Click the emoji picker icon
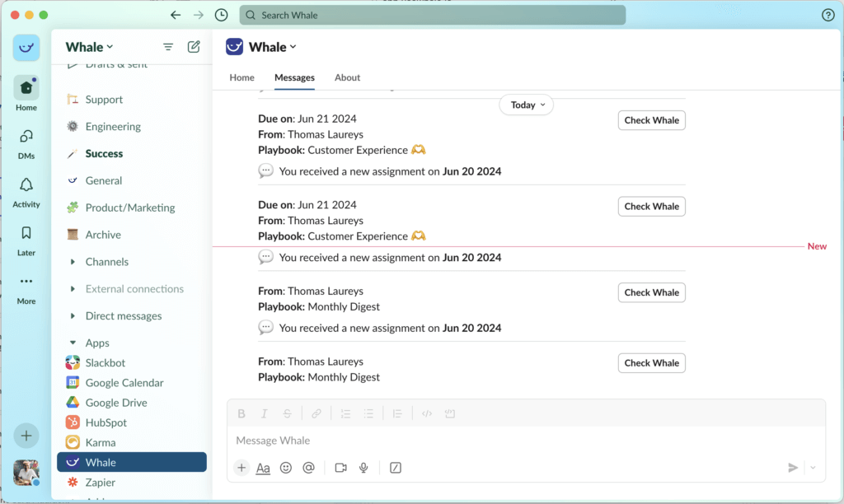This screenshot has height=504, width=844. 286,468
